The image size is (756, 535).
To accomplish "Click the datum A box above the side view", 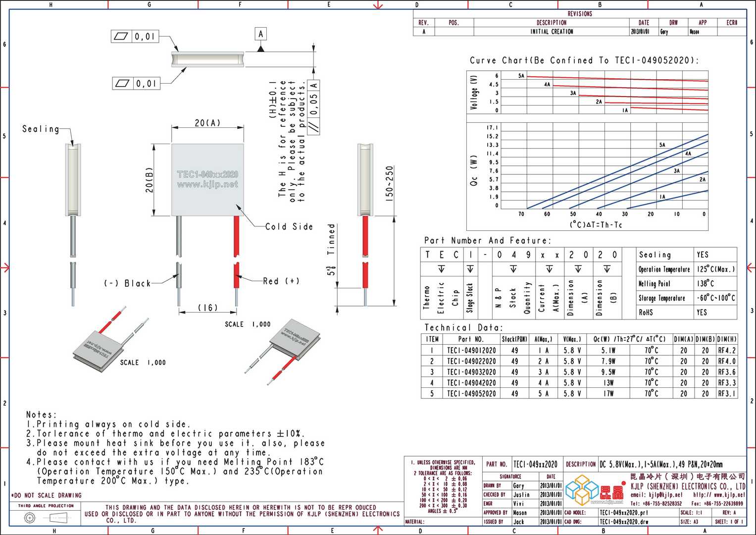I will click(261, 34).
